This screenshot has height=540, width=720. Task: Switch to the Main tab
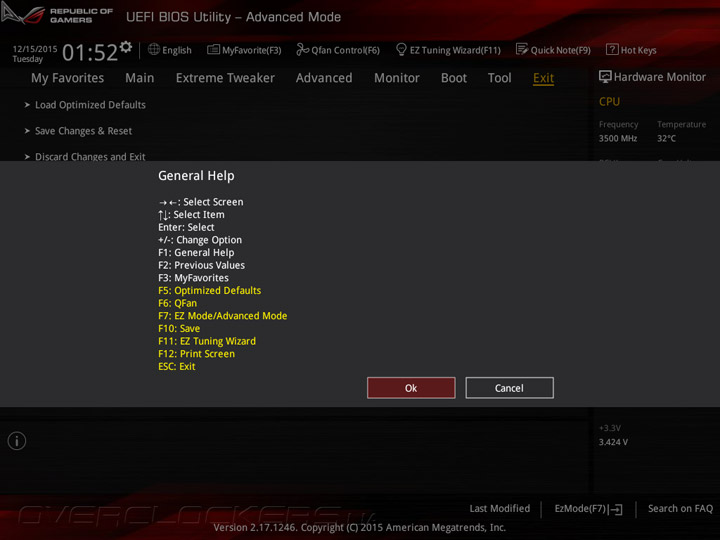(140, 78)
